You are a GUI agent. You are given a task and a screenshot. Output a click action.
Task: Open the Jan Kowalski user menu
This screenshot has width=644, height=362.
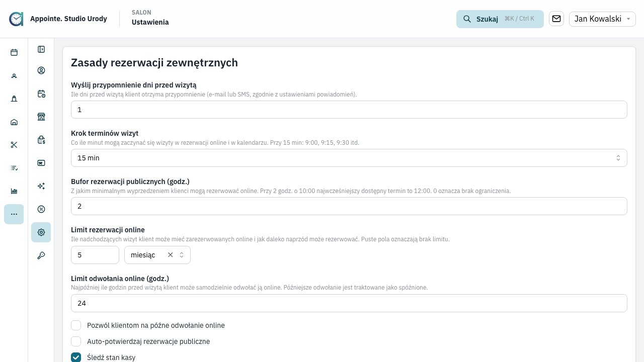602,19
